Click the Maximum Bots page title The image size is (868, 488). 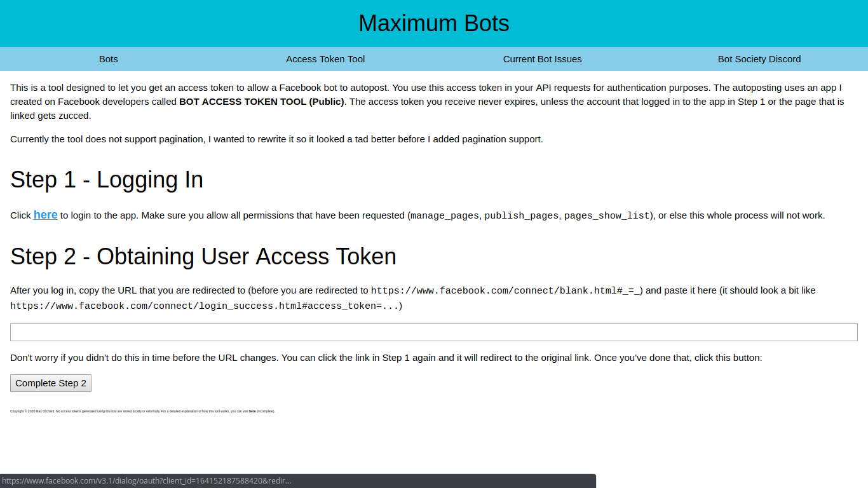point(434,24)
